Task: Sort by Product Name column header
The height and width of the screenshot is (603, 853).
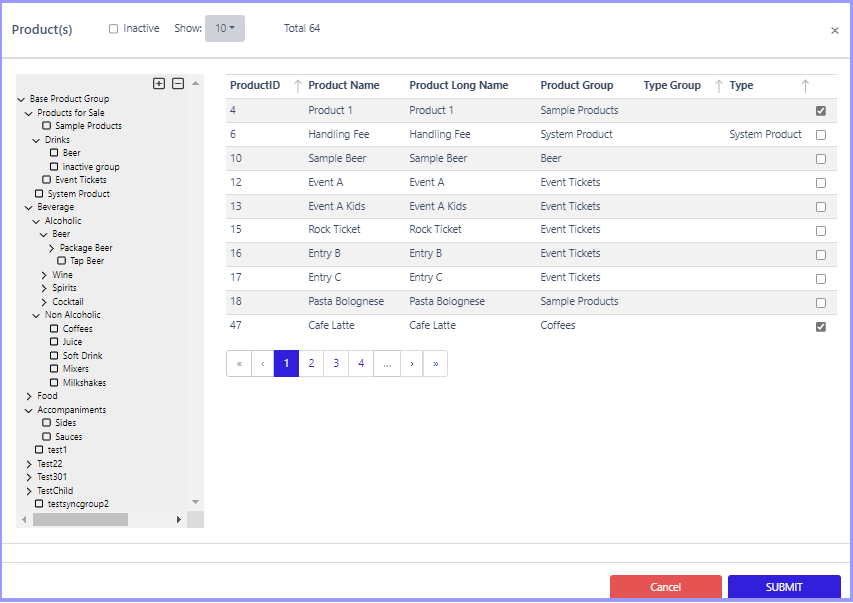Action: (344, 85)
